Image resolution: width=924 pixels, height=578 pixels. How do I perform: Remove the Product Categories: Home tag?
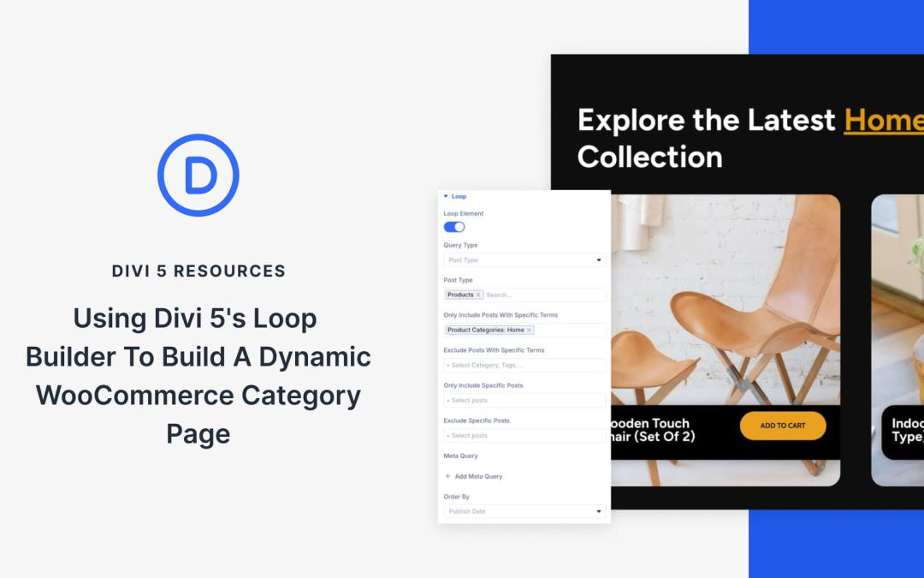530,331
